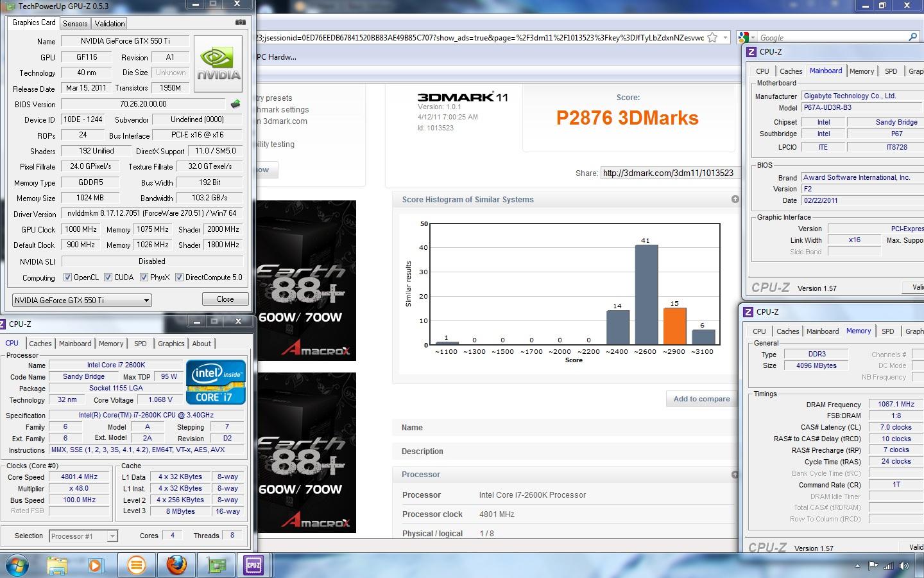Open the volume speaker tray icon
Viewport: 924px width, 578px height.
tap(904, 566)
